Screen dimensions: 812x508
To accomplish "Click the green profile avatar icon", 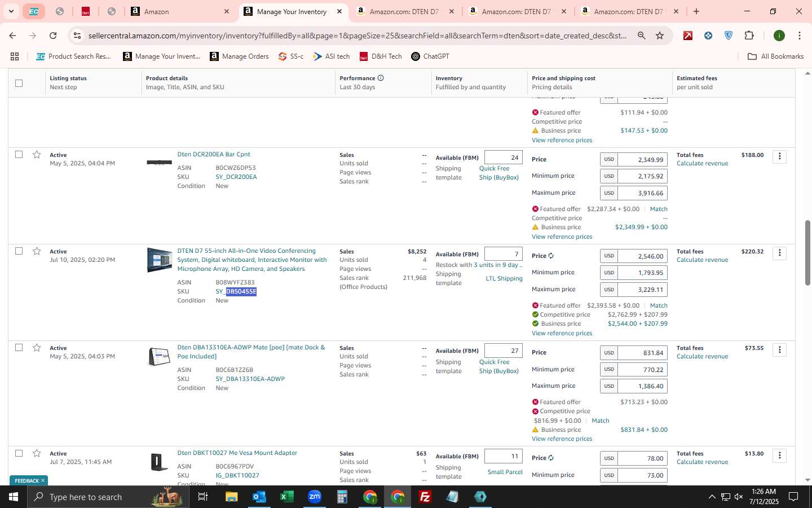I will tap(779, 36).
